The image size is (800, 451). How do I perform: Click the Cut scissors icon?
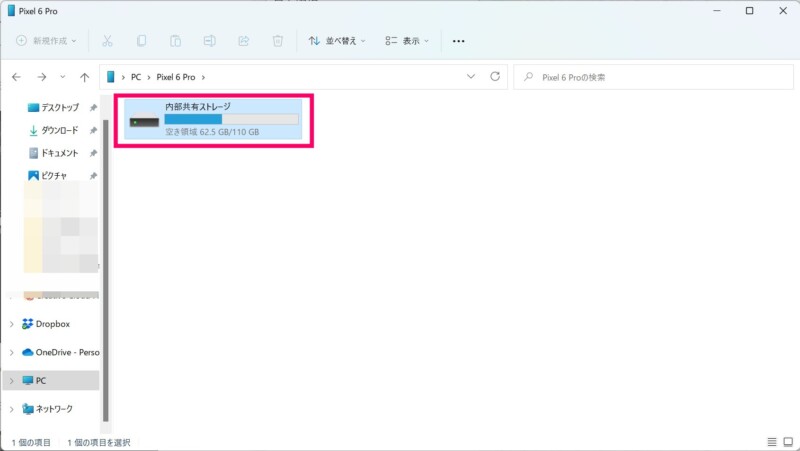tap(107, 41)
